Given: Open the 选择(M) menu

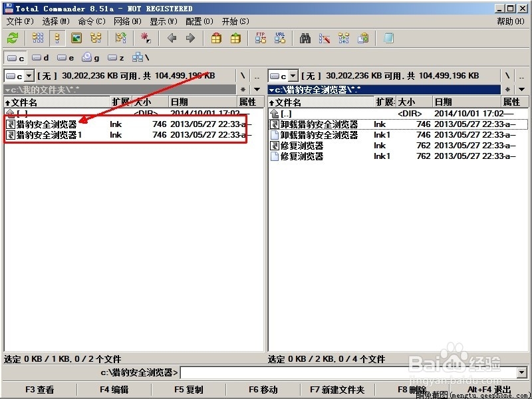Looking at the screenshot, I should 56,21.
